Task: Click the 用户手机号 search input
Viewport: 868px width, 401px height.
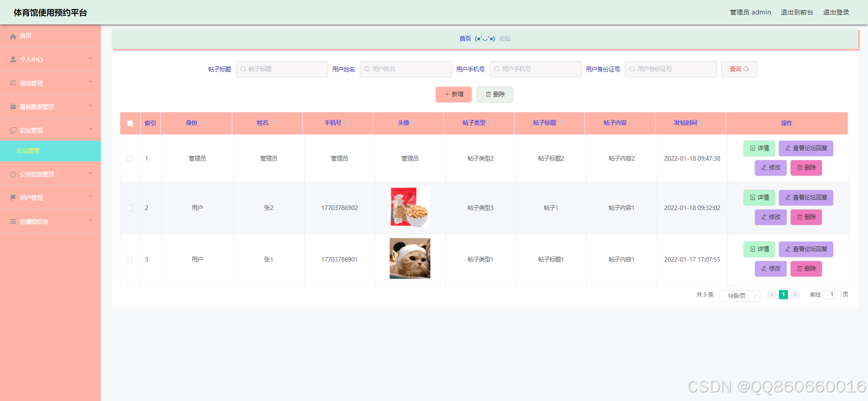Action: click(536, 69)
